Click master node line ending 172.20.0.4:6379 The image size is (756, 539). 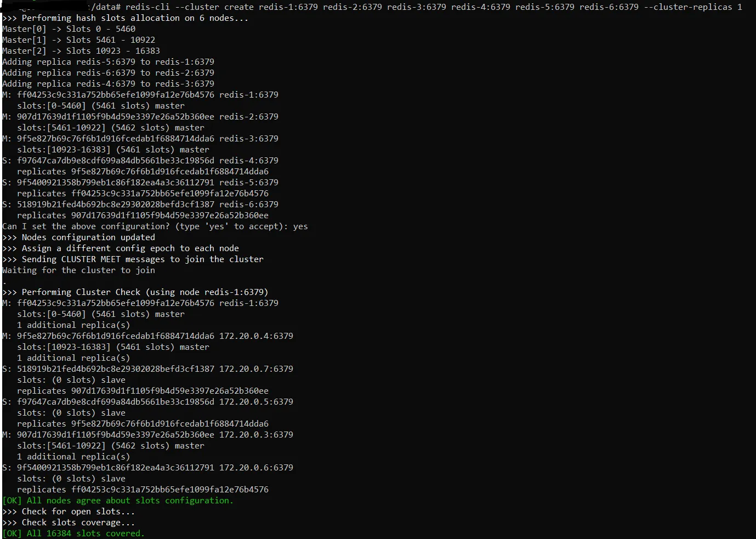147,336
